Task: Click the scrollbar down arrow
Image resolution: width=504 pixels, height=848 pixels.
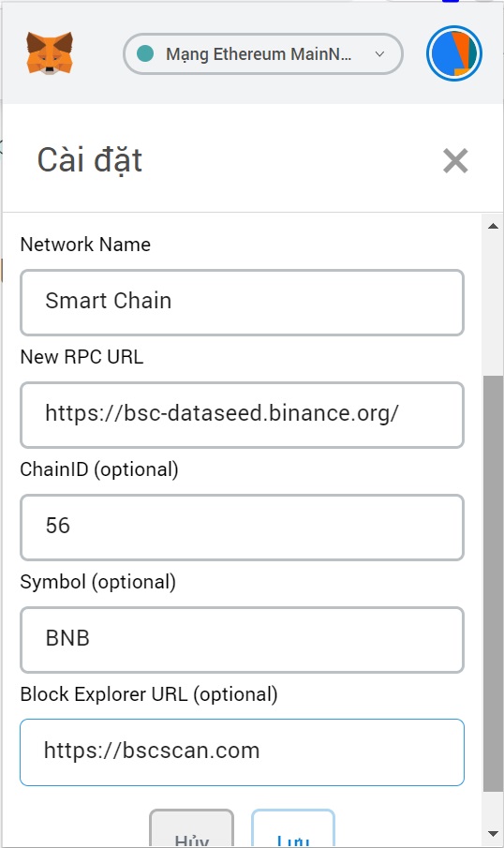Action: (x=493, y=834)
